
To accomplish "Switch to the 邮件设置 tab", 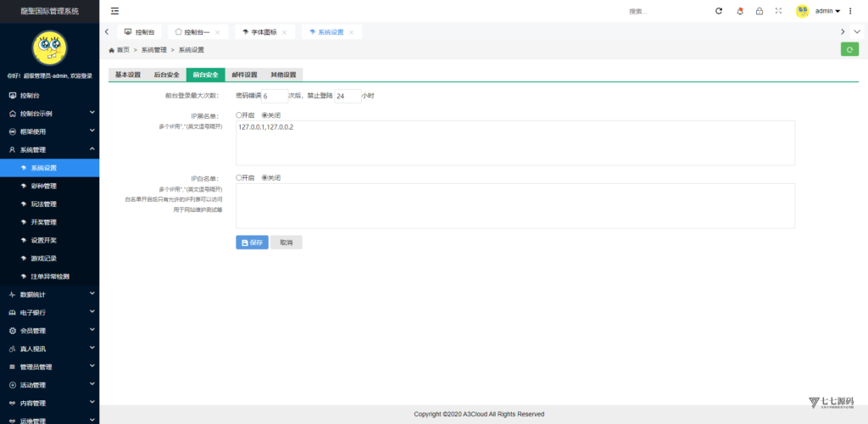I will coord(244,75).
